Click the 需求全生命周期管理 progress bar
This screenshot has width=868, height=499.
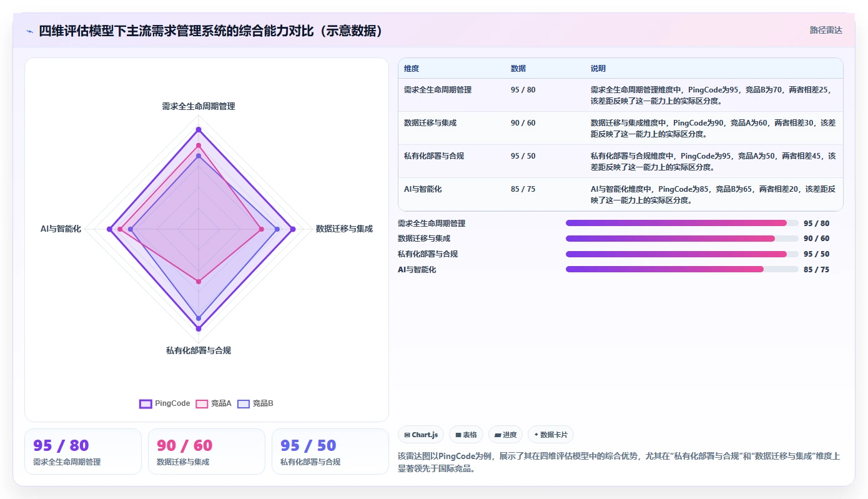(x=682, y=223)
